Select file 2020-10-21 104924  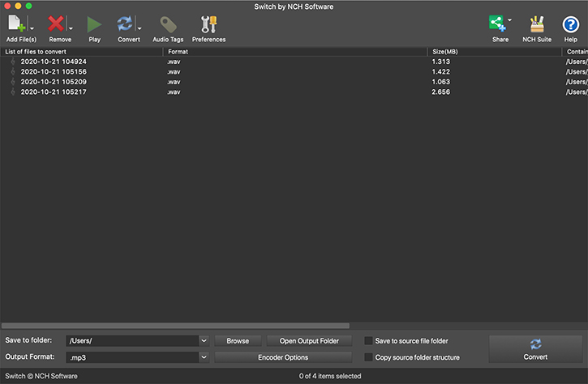[x=54, y=62]
